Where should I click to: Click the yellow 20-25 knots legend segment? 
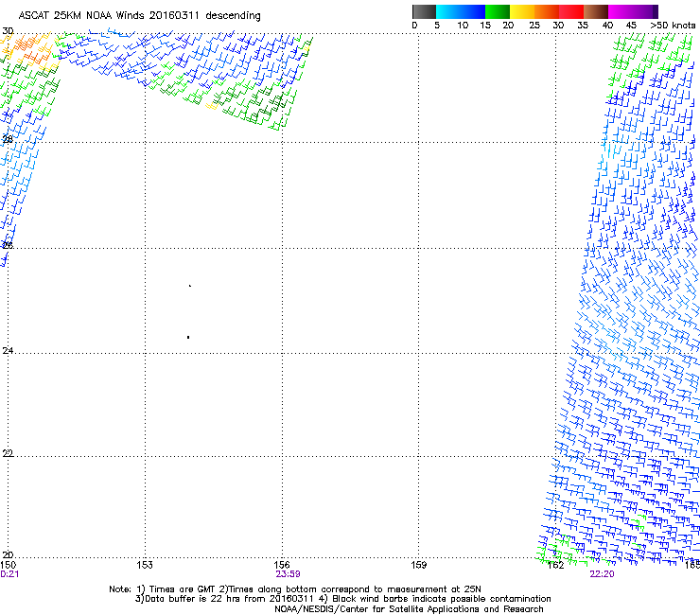tap(522, 11)
